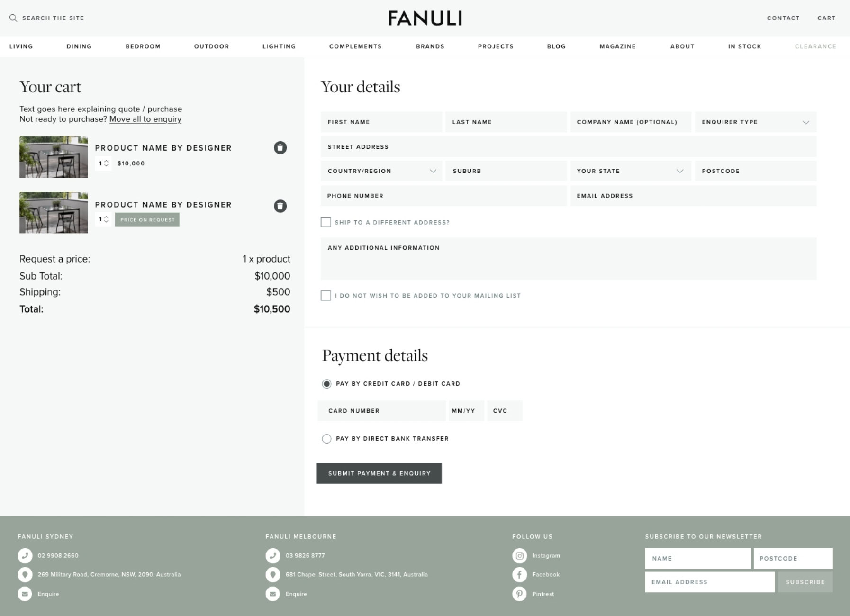850x616 pixels.
Task: Remove the Price on Request product via trash
Action: pyautogui.click(x=280, y=206)
